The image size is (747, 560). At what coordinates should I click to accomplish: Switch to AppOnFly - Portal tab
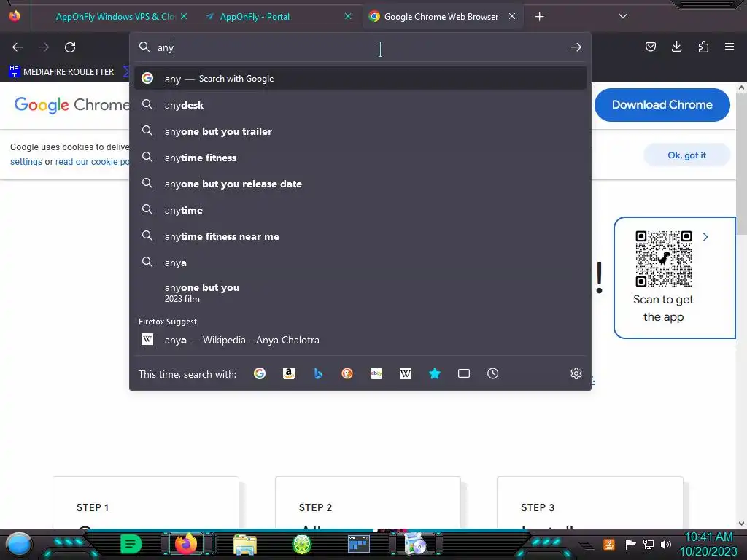tap(255, 17)
